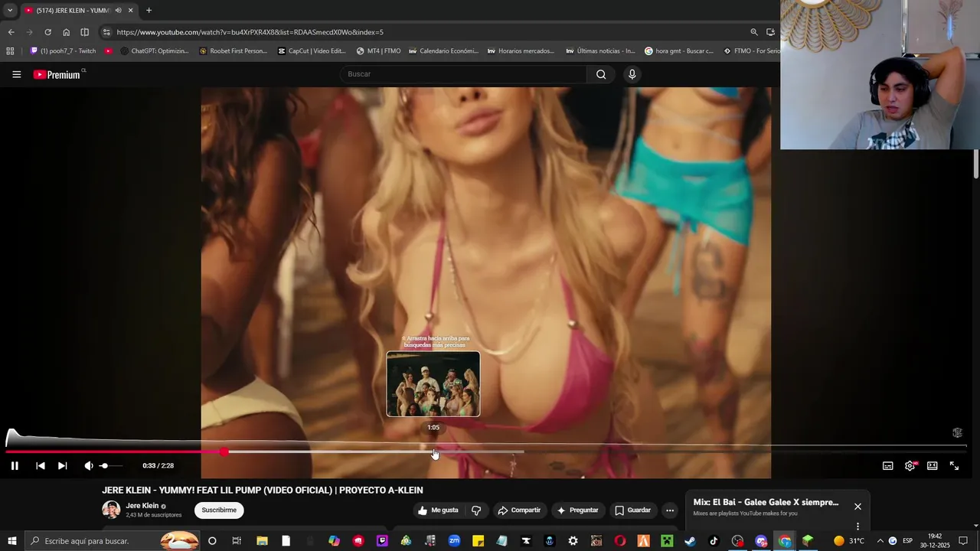Click the page vertical scrollbar

coord(976,165)
